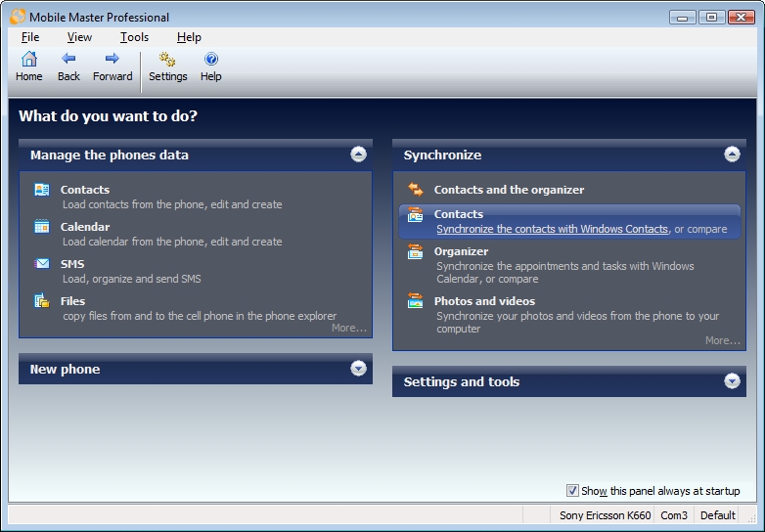Click the Photos and videos sync icon
Image resolution: width=765 pixels, height=532 pixels.
click(416, 301)
